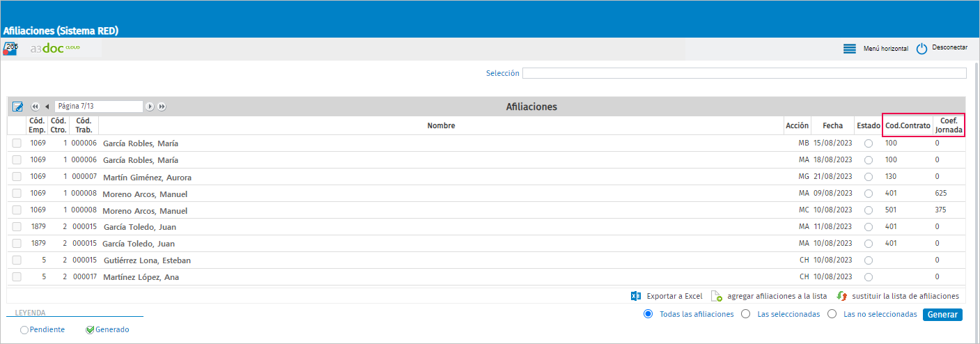Select Las seleccionadas radio button
This screenshot has width=980, height=344.
[x=746, y=314]
